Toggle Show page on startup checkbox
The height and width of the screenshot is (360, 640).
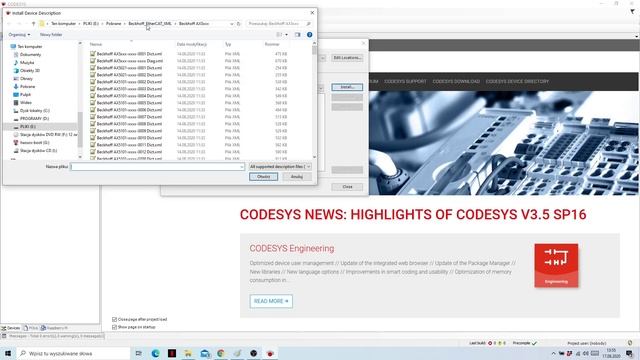click(x=114, y=327)
